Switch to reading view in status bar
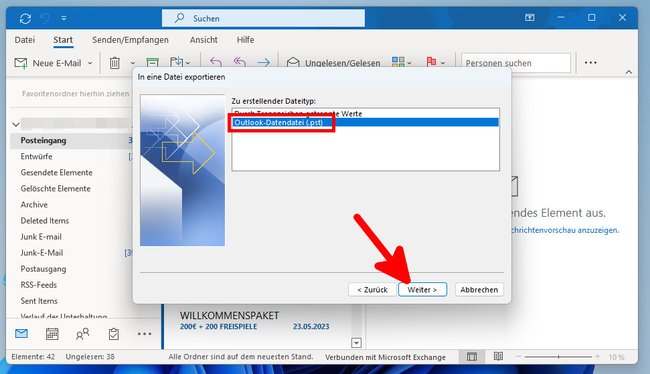Screen dimensions: 650x374 click(x=498, y=357)
